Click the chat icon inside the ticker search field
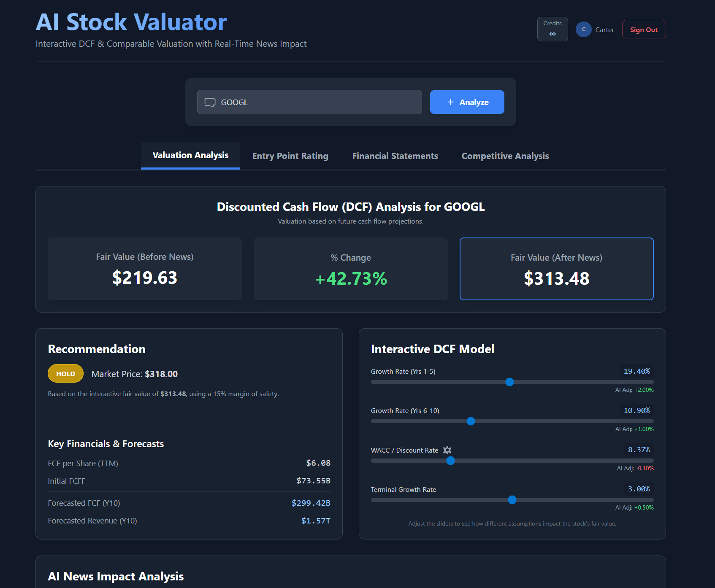Viewport: 715px width, 588px height. pyautogui.click(x=210, y=102)
